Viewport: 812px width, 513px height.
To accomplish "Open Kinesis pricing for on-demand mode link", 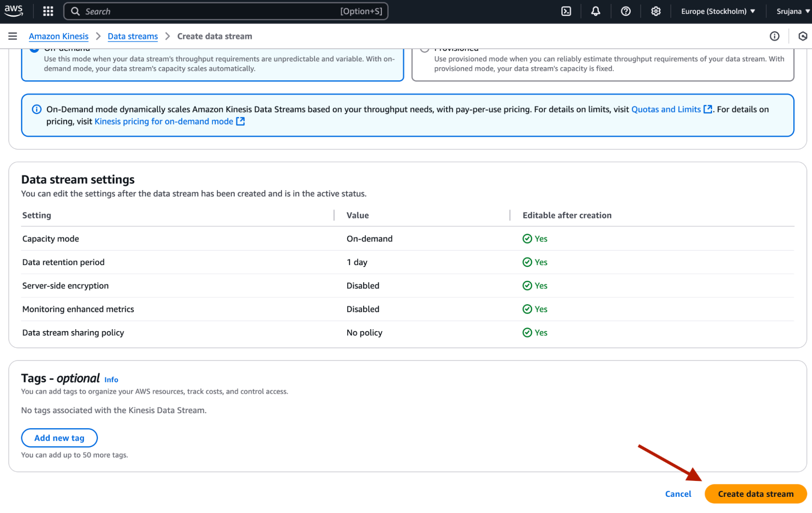I will coord(164,121).
